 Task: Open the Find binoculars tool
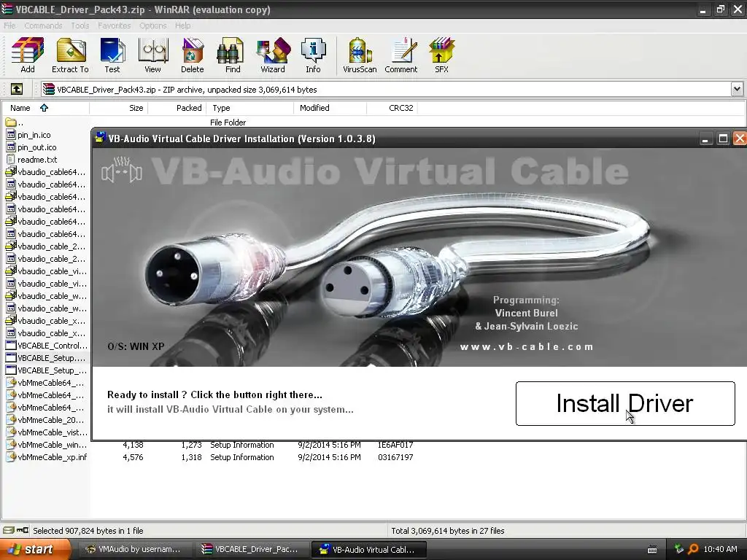(x=233, y=55)
